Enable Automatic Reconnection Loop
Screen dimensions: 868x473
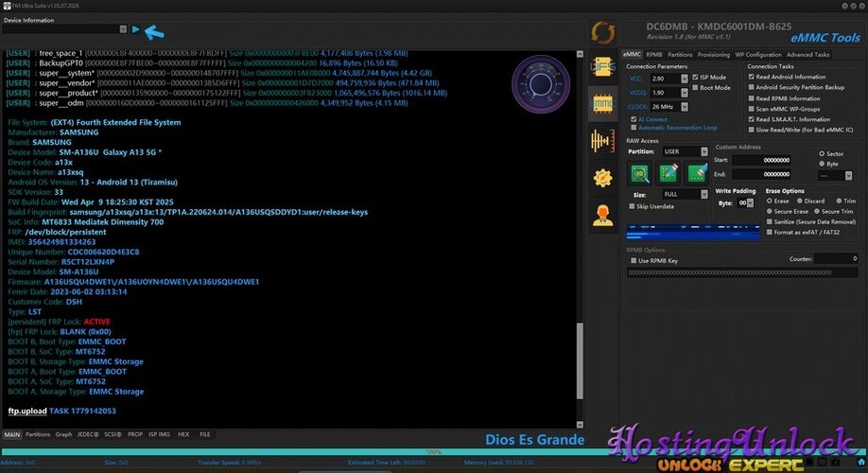[634, 128]
